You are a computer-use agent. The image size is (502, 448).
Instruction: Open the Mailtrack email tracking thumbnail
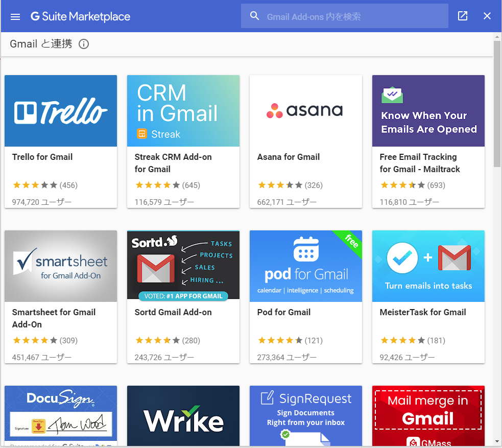(x=428, y=111)
